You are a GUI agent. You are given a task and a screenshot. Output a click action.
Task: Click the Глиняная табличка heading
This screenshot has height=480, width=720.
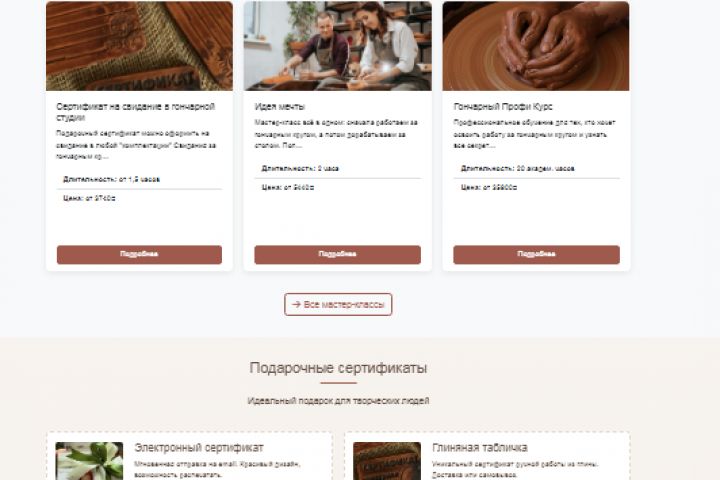480,447
